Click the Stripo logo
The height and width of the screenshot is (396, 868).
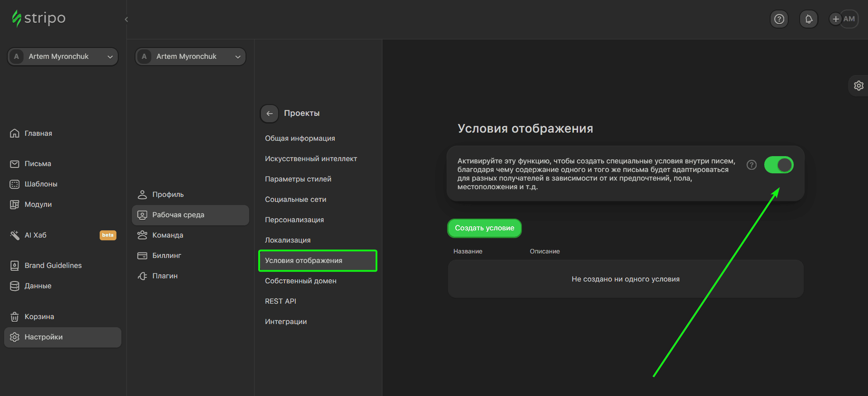pos(39,19)
